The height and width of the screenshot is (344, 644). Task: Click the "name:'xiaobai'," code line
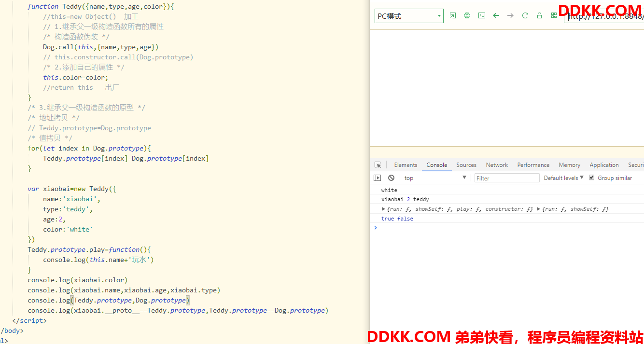(72, 199)
